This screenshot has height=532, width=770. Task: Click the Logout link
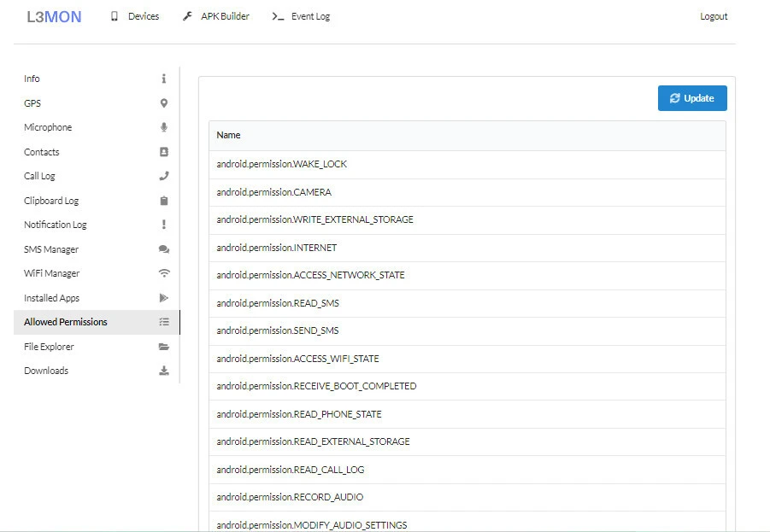[x=714, y=16]
